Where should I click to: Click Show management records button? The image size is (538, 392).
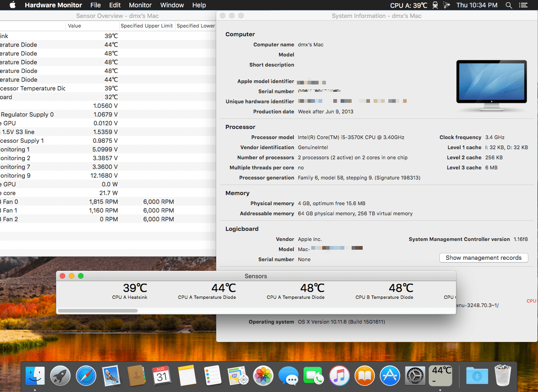click(483, 258)
